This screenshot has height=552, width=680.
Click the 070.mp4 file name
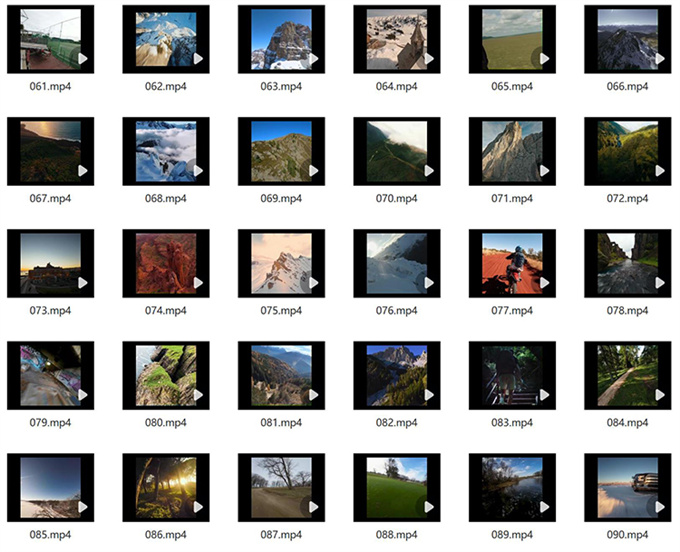pyautogui.click(x=397, y=199)
